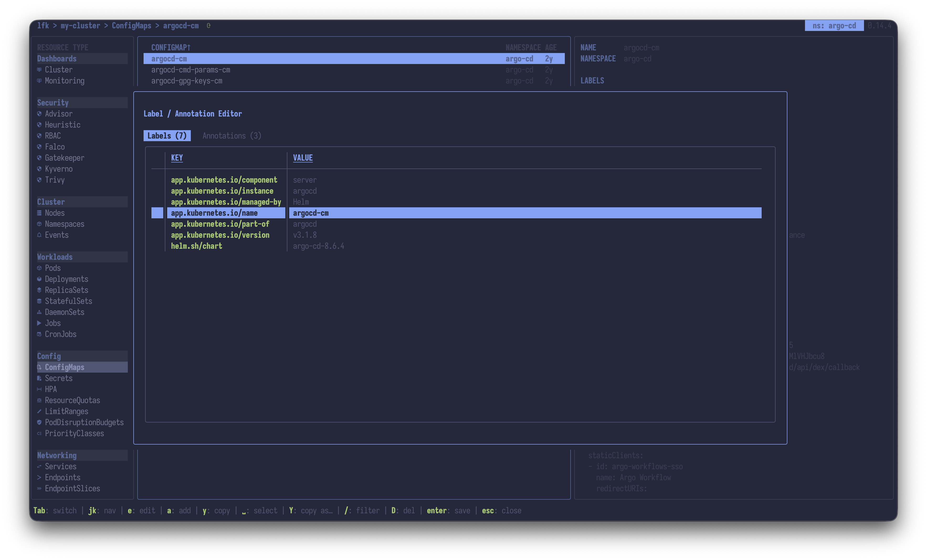Switch to the Annotations (3) tab

(232, 136)
